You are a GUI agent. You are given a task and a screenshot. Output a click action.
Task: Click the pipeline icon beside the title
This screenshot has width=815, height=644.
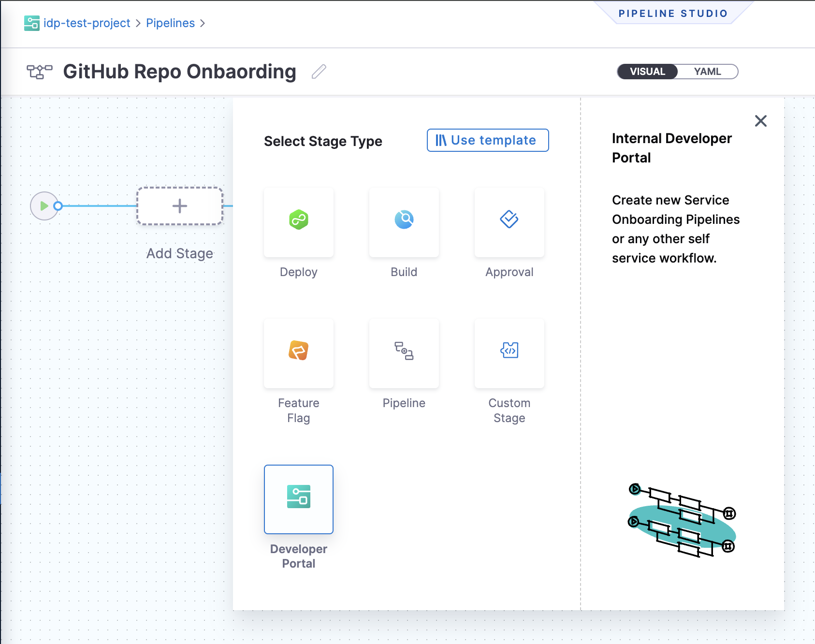tap(39, 72)
